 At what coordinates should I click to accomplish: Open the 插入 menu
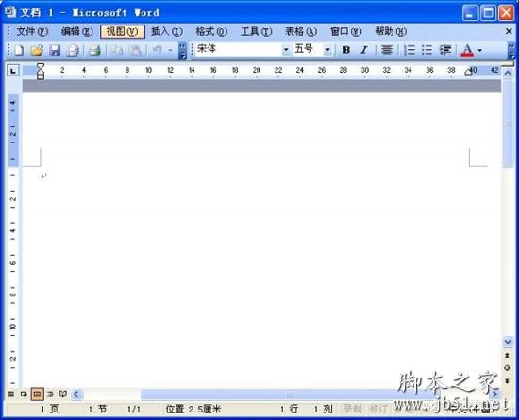(x=167, y=32)
